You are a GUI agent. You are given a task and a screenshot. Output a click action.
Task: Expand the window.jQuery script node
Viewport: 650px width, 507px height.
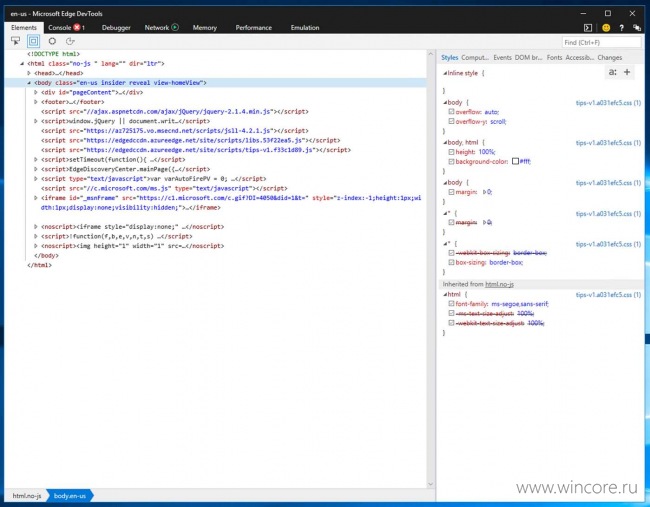[36, 121]
